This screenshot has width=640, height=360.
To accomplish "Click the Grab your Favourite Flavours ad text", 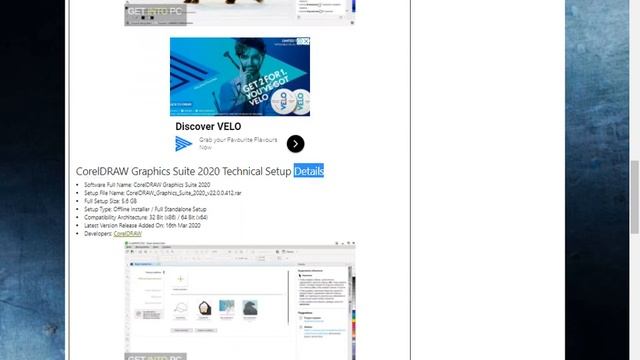I will 238,143.
